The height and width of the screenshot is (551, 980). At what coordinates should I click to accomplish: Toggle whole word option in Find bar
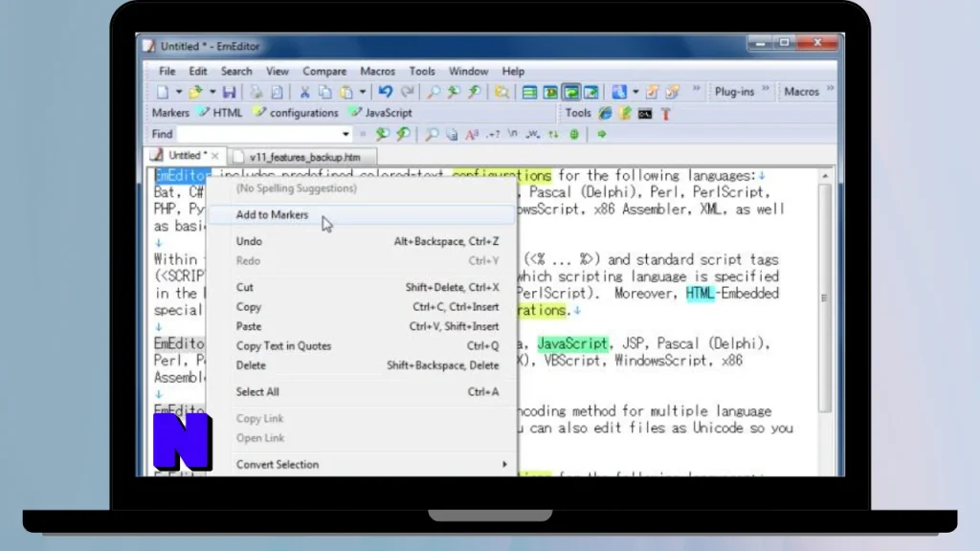click(532, 134)
